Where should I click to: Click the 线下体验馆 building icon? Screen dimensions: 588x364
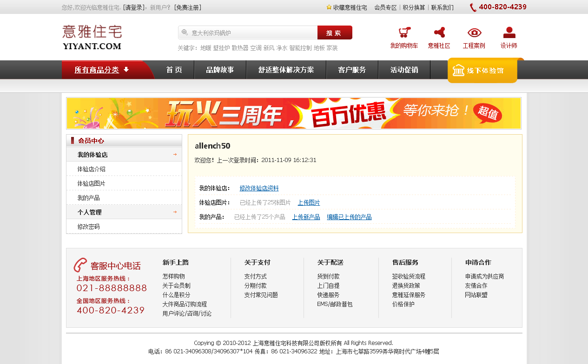[458, 71]
